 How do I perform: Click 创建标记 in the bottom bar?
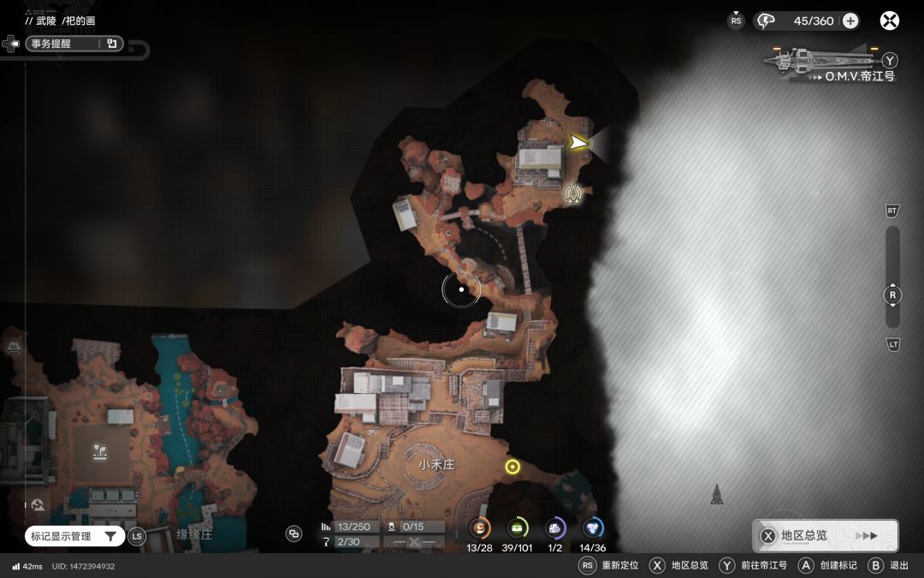tap(838, 565)
